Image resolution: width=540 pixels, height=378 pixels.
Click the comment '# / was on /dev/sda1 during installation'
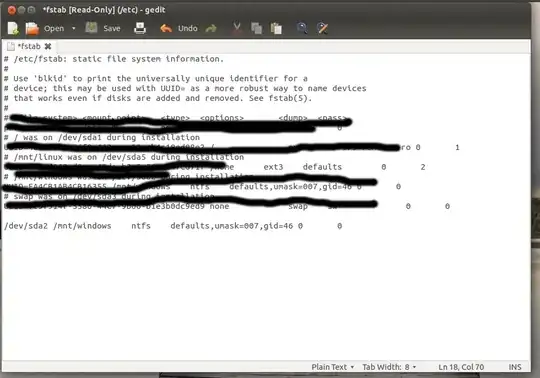pyautogui.click(x=102, y=137)
